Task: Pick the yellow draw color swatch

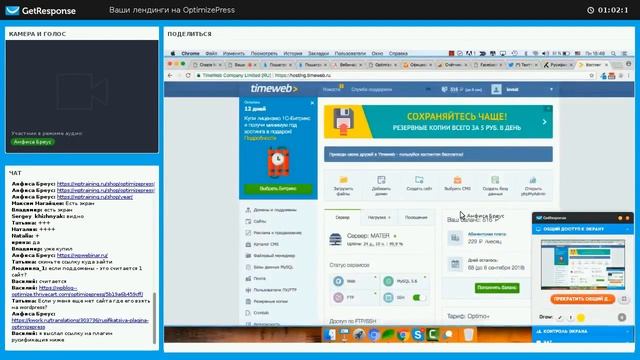Action: (581, 317)
